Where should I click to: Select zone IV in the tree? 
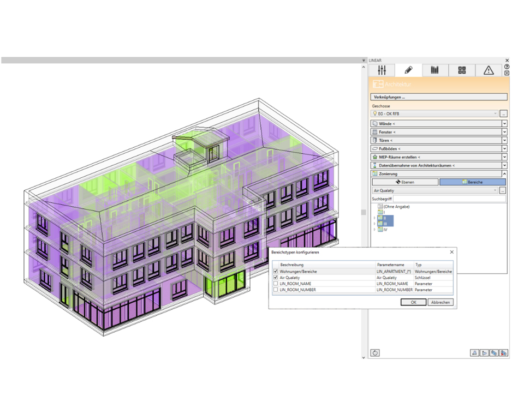(385, 230)
